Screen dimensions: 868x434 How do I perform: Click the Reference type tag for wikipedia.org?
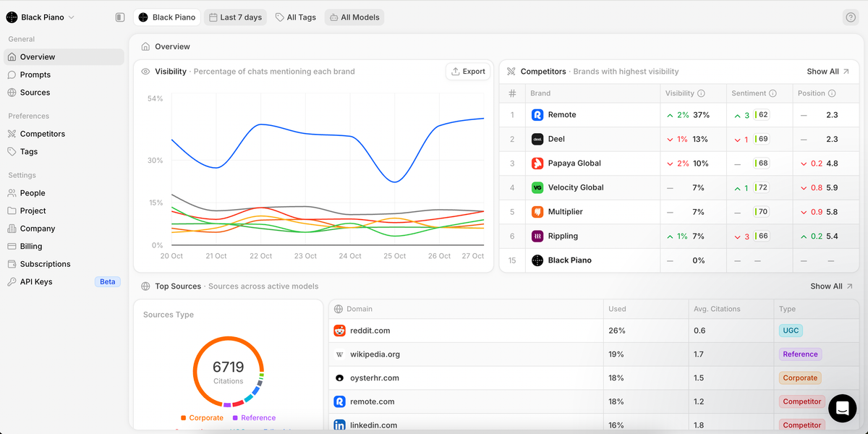point(800,354)
